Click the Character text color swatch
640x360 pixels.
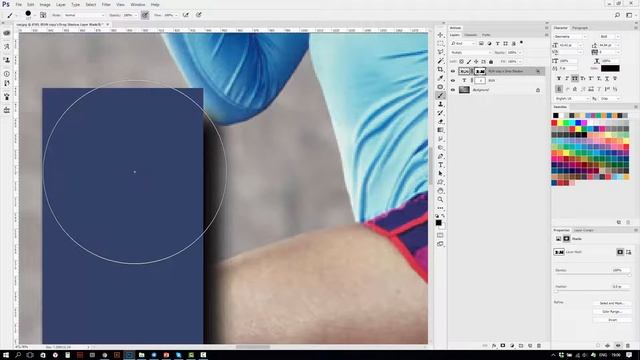[x=610, y=68]
